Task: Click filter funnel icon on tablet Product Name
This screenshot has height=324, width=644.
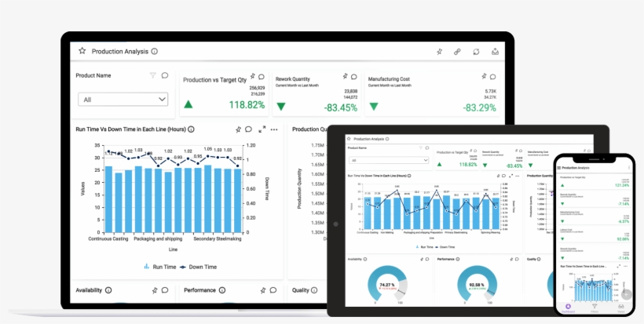Action: [x=421, y=147]
